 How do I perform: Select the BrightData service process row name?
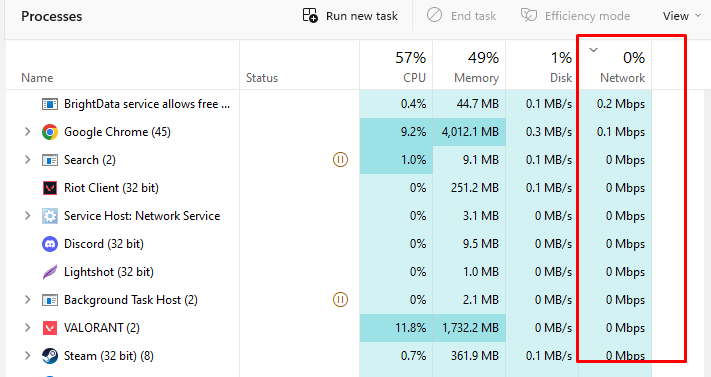147,104
